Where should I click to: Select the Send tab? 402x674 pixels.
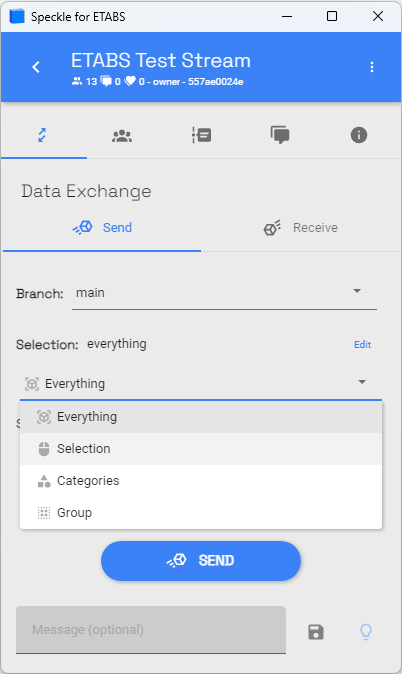point(102,227)
